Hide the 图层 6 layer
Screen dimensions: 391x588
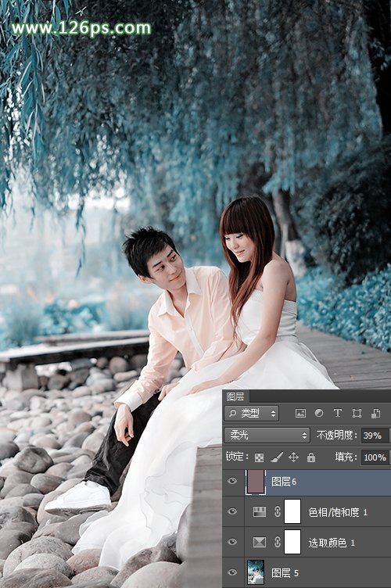click(x=232, y=481)
